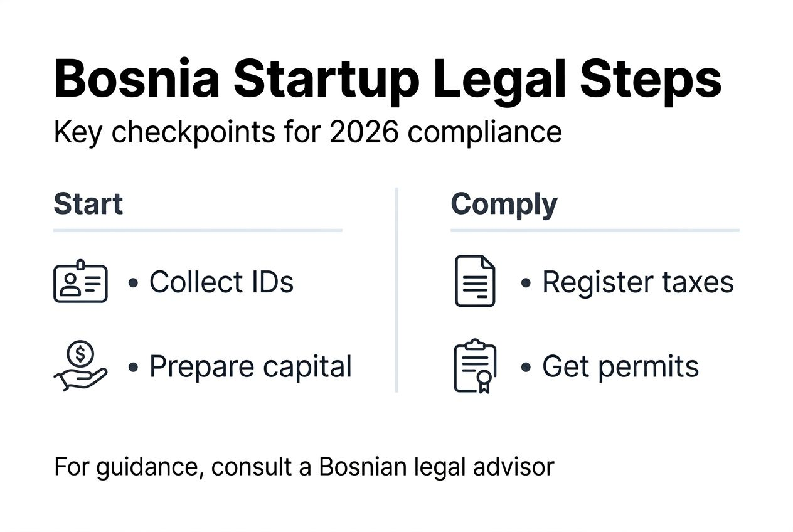
Task: Click the underline beneath the Comply heading
Action: [x=594, y=231]
